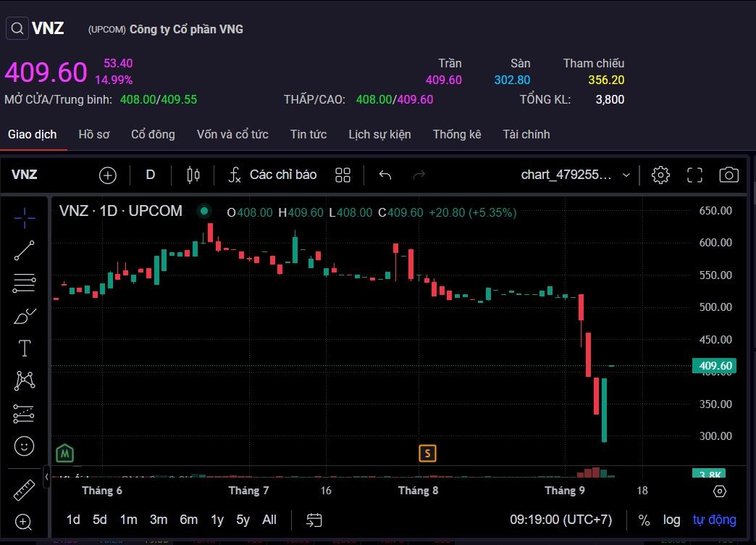Set chart range to 6m
Viewport: 756px width, 545px height.
coord(188,520)
